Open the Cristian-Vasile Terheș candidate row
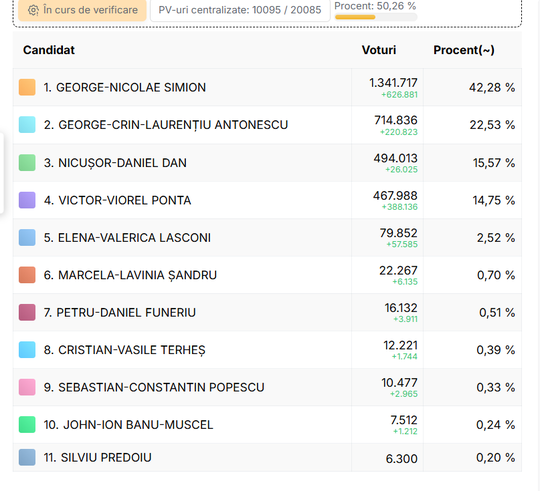The width and height of the screenshot is (540, 491). (267, 350)
